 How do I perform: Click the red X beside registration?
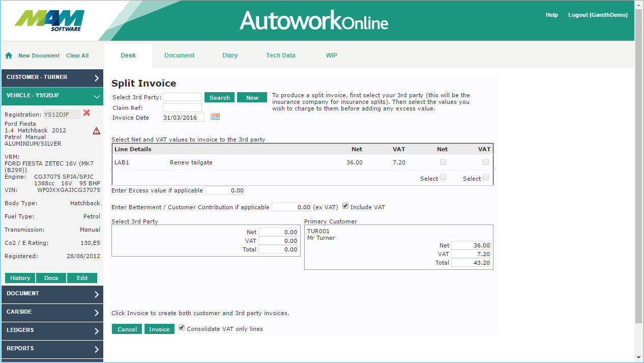click(x=86, y=113)
